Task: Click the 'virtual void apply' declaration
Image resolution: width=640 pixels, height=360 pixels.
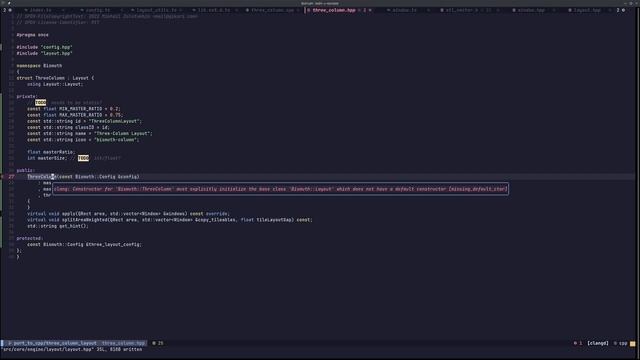Action: coord(128,213)
